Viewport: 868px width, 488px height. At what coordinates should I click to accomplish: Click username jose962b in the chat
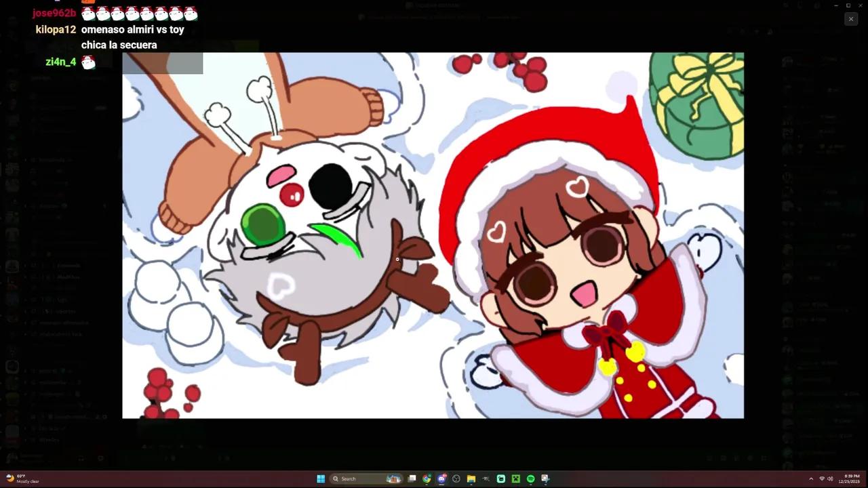click(54, 13)
